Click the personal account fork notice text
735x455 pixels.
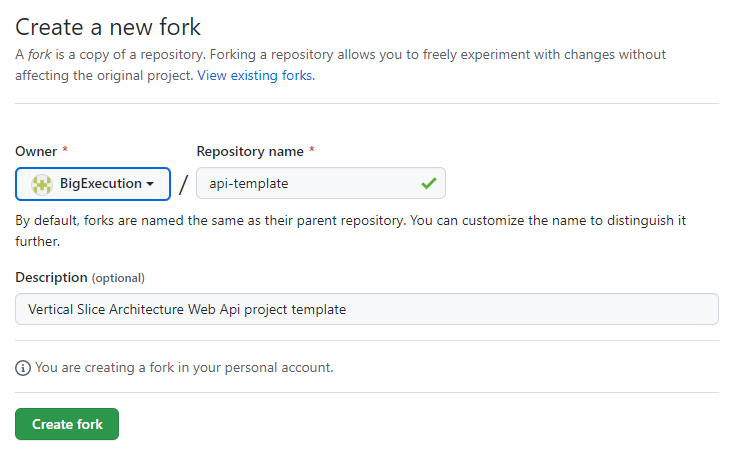click(x=184, y=368)
